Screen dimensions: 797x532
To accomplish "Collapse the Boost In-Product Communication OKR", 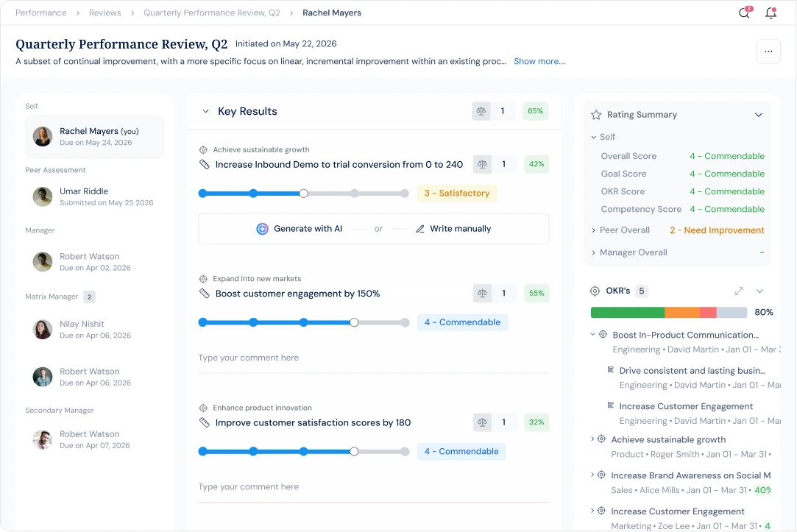I will tap(592, 334).
